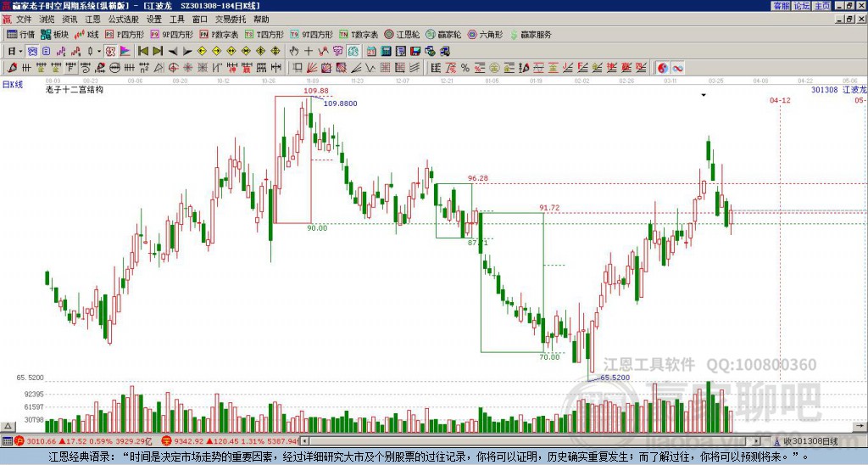
Task: Open the 文件 menu
Action: [24, 20]
